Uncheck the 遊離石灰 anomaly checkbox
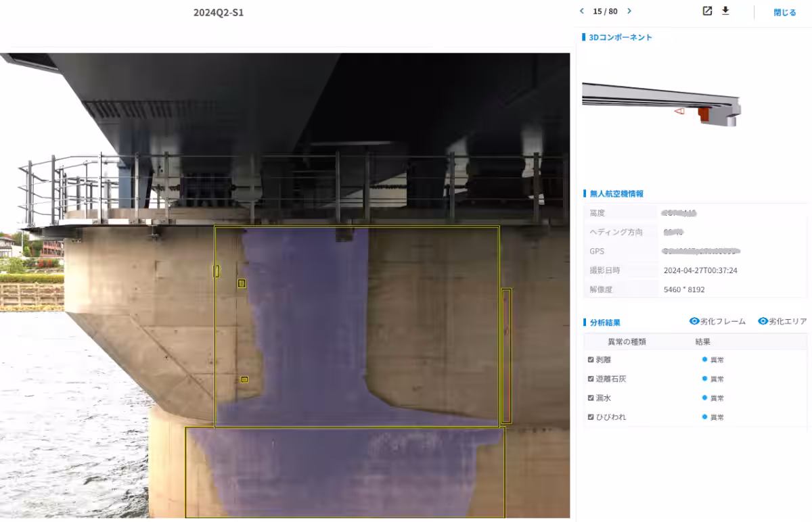 (590, 379)
